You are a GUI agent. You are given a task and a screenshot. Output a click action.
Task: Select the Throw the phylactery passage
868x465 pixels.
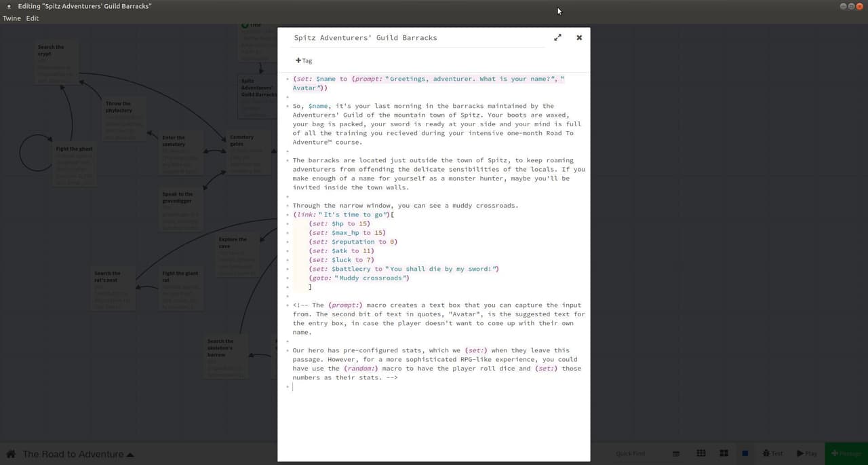tap(124, 119)
